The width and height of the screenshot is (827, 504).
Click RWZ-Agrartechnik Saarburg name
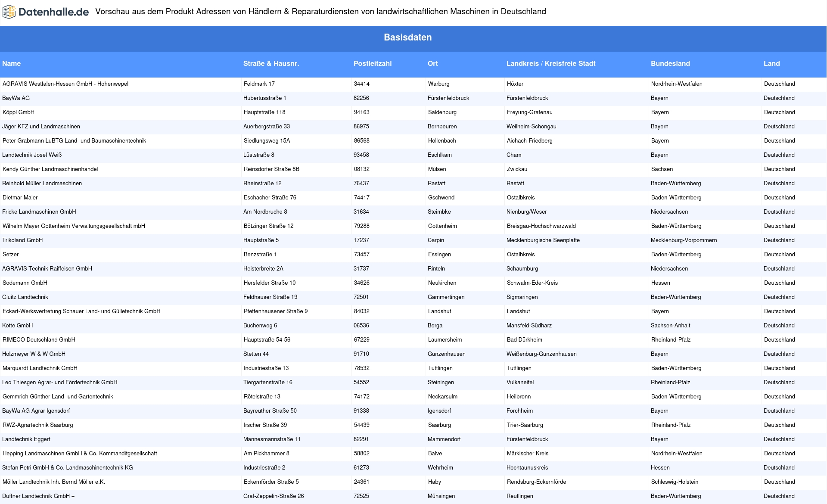[x=38, y=425]
